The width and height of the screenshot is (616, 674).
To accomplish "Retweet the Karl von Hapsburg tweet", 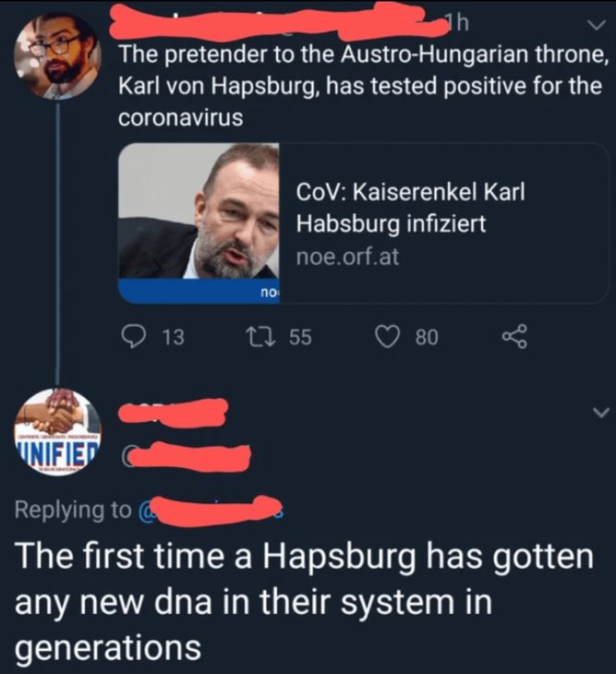I will point(260,337).
